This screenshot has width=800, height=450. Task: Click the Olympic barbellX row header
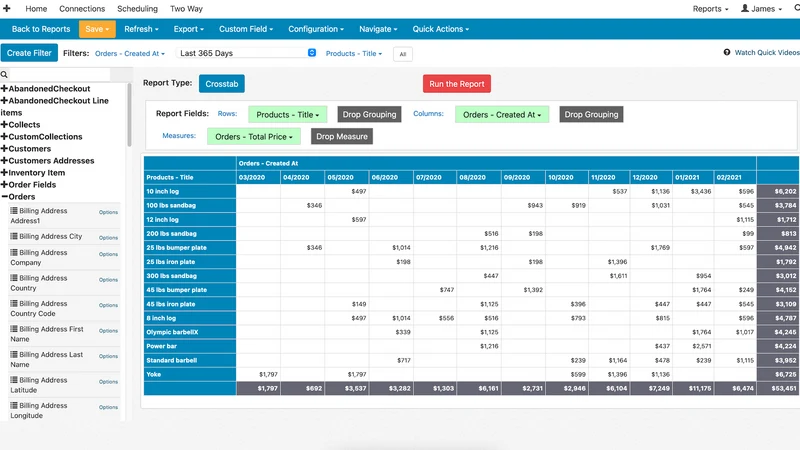(190, 332)
